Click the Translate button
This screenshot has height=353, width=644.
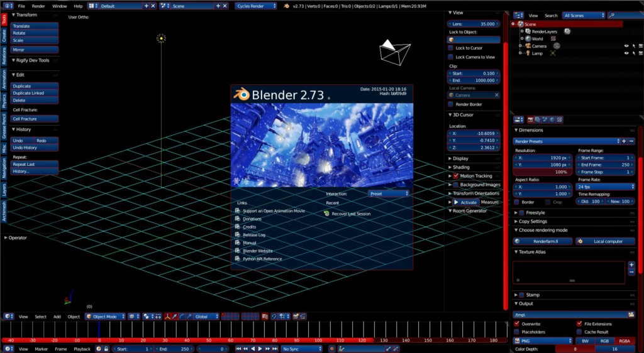click(x=35, y=26)
